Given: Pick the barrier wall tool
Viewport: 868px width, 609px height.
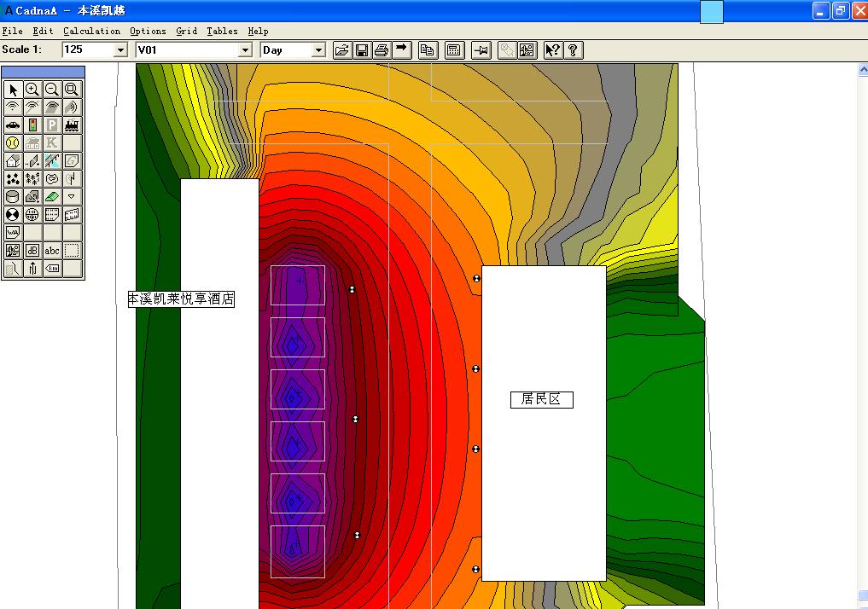Looking at the screenshot, I should (x=32, y=161).
